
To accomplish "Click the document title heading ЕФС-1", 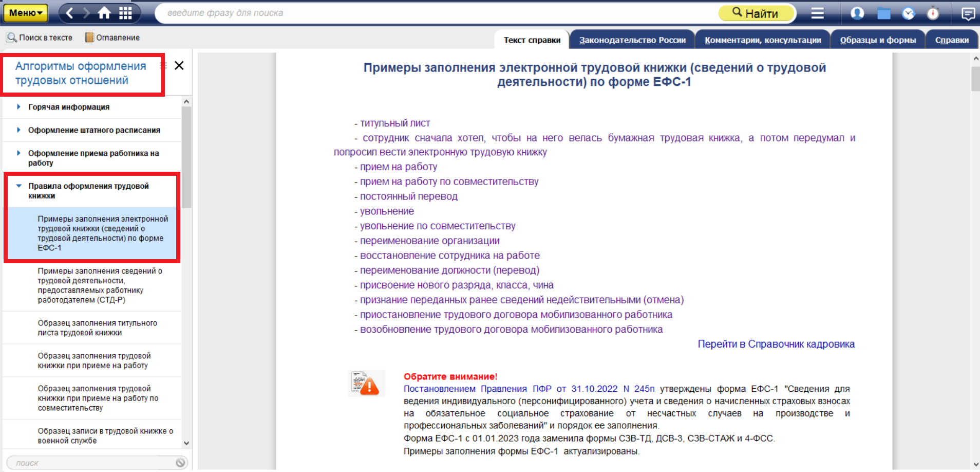I will click(594, 75).
